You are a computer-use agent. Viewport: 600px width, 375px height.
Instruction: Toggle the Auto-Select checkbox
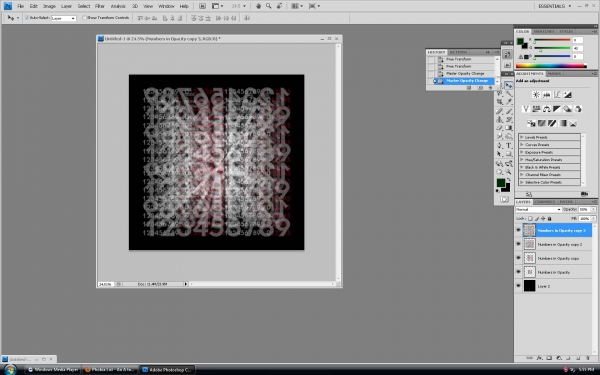pos(27,18)
